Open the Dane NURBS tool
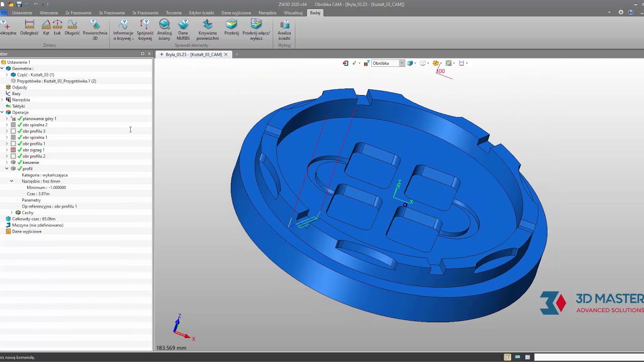The height and width of the screenshot is (362, 644). (x=183, y=30)
